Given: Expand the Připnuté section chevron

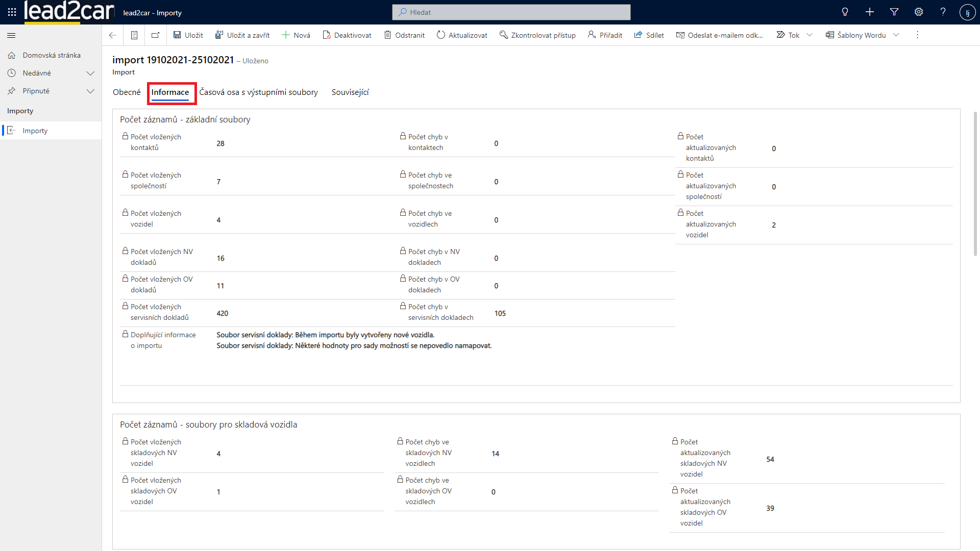Looking at the screenshot, I should (x=90, y=91).
